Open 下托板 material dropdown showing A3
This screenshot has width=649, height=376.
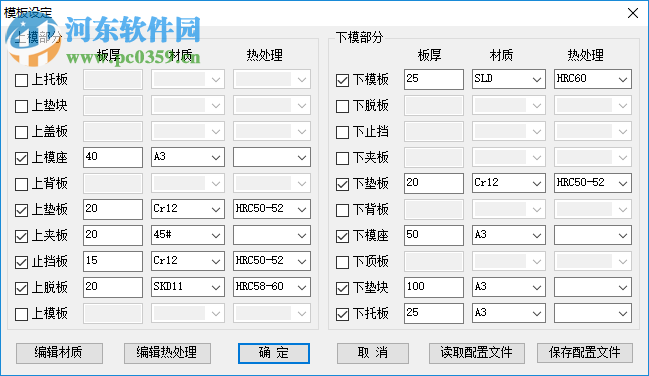(509, 313)
